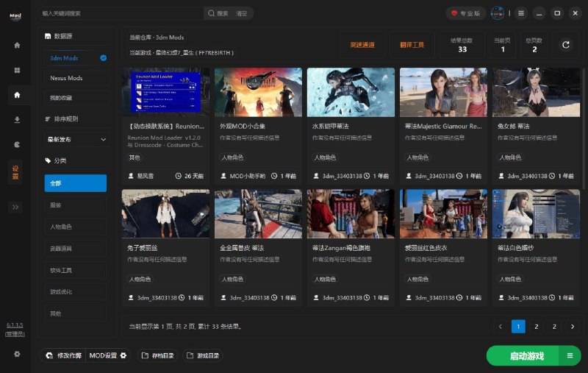Click the 搜索 magnifier search button
The height and width of the screenshot is (373, 588).
click(x=218, y=13)
